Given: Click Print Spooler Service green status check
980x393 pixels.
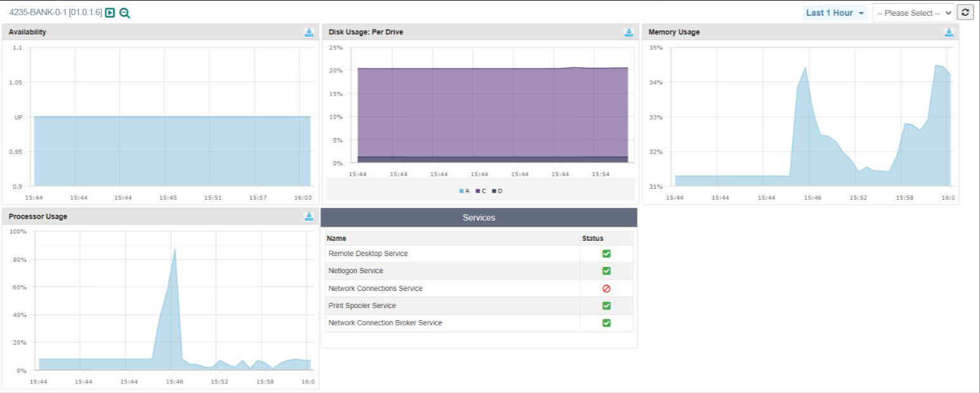Looking at the screenshot, I should coord(606,306).
